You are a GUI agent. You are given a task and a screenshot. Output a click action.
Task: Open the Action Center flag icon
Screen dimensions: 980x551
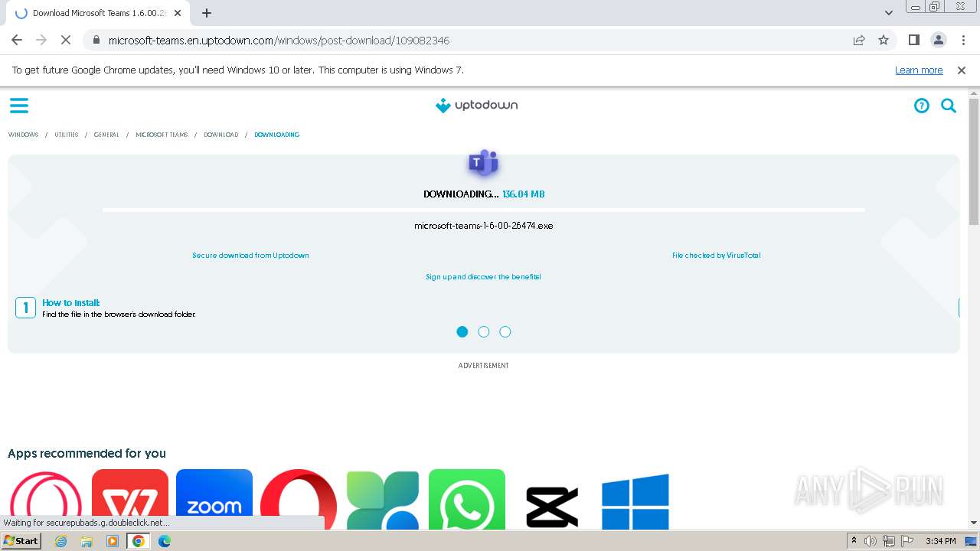pos(906,541)
